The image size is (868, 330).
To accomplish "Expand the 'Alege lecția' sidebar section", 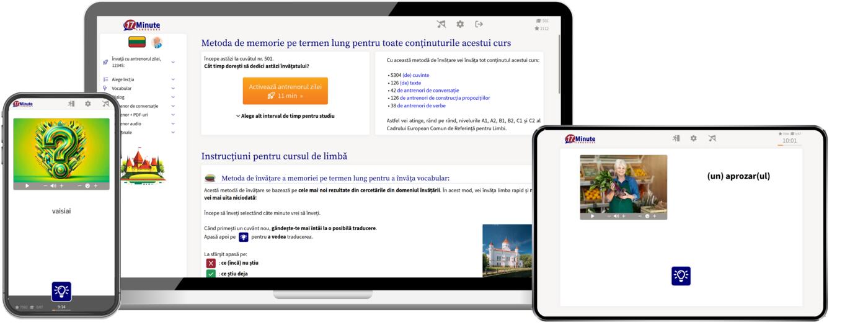I will click(173, 79).
